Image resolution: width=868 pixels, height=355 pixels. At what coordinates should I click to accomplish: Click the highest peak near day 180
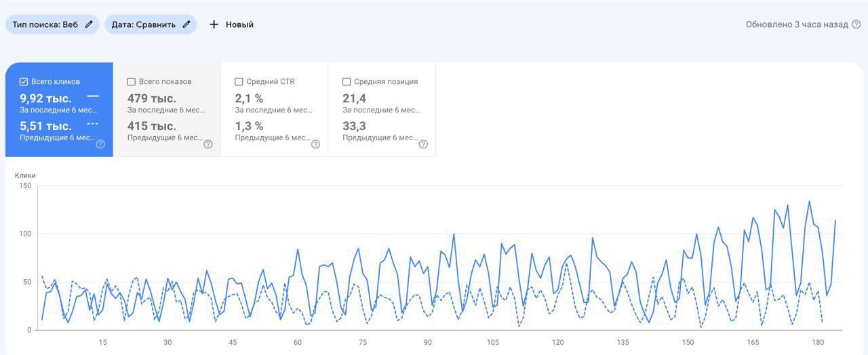809,201
